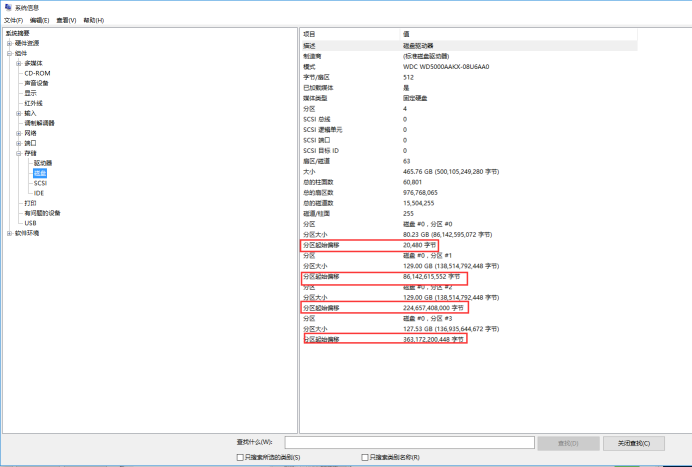The image size is (692, 467).
Task: Select the highlighted 磁盘 tree item
Action: pyautogui.click(x=40, y=173)
